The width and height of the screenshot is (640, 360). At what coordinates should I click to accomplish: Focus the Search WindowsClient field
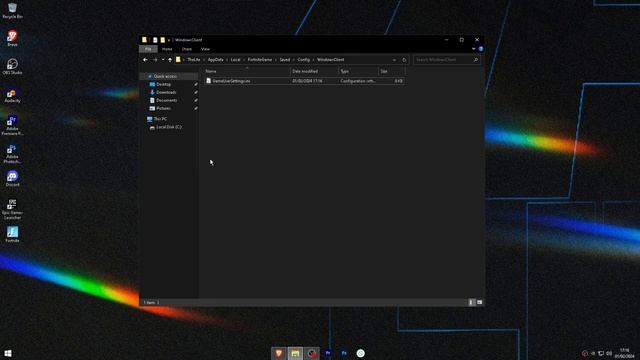point(447,60)
